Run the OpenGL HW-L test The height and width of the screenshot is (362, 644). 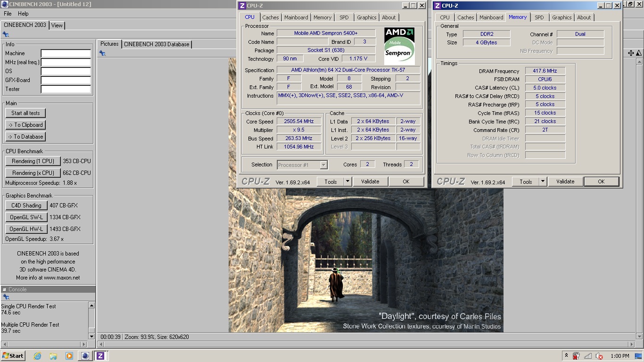26,229
